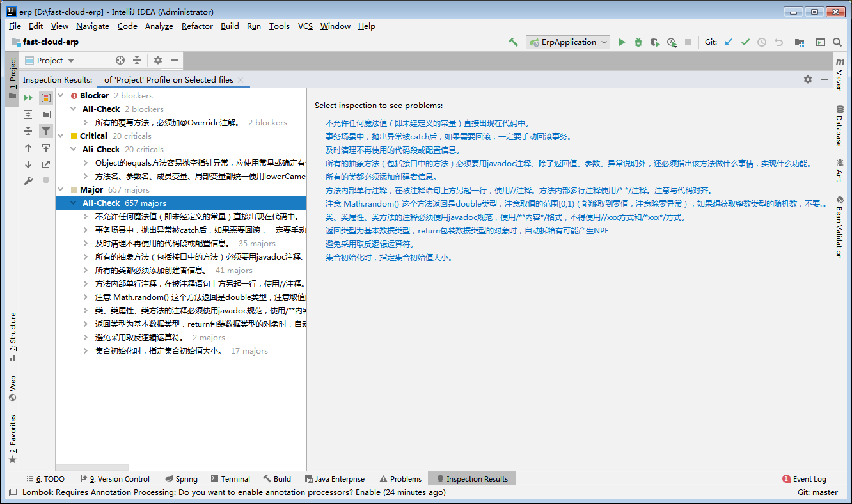Open the Refactor menu
Screen dimensions: 852x504
[x=196, y=26]
